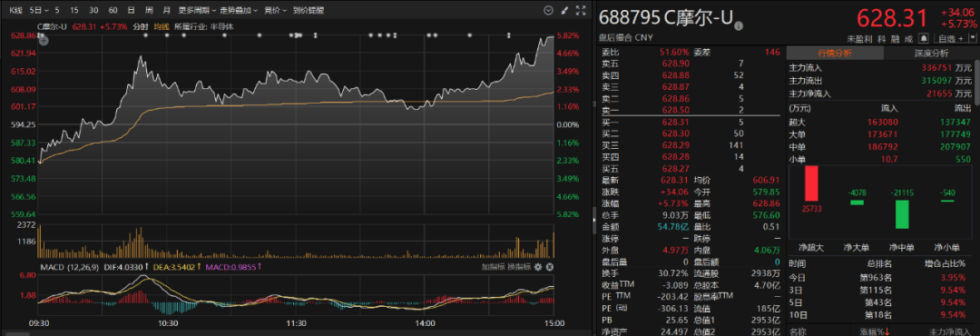
Task: Open the 5日 period dropdown
Action: tap(38, 10)
